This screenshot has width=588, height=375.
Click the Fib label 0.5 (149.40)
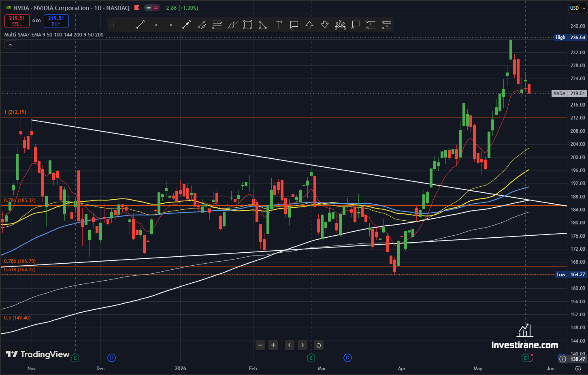click(x=17, y=318)
